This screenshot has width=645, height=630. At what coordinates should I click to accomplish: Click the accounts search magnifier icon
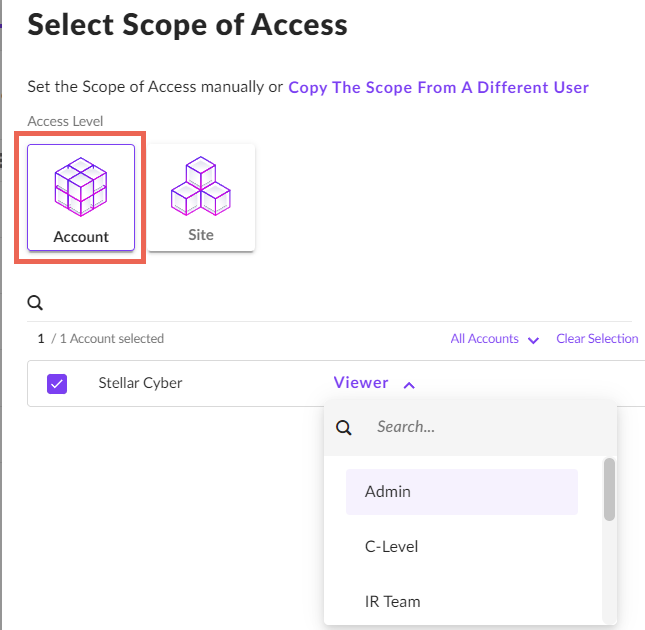click(35, 303)
